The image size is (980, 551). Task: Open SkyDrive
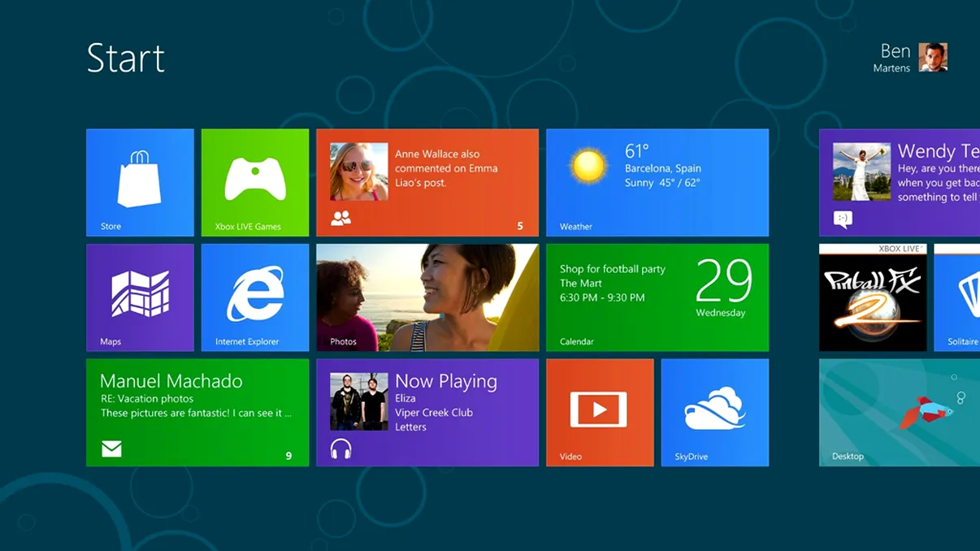point(714,412)
